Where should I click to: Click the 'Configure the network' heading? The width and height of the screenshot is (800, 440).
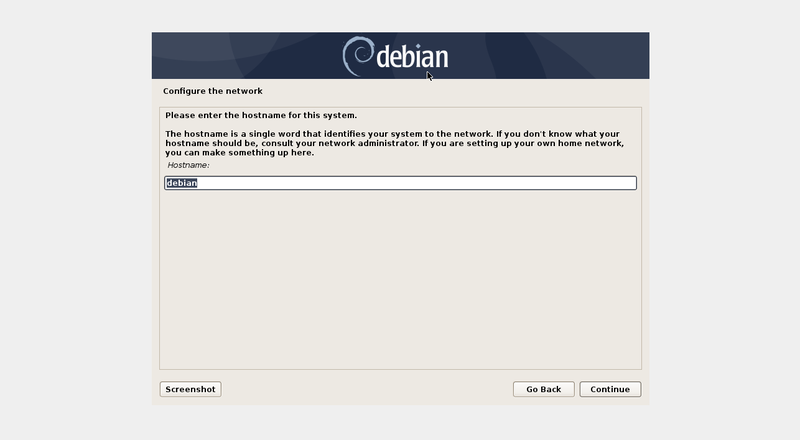tap(213, 91)
